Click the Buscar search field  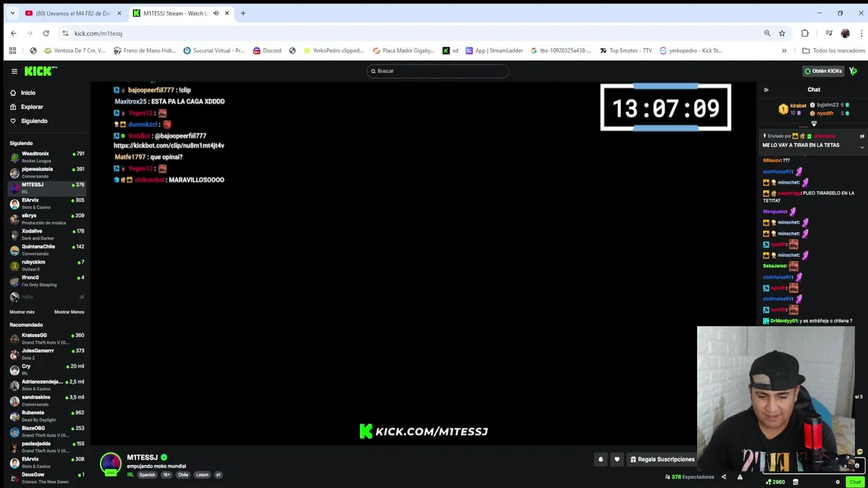tap(437, 71)
